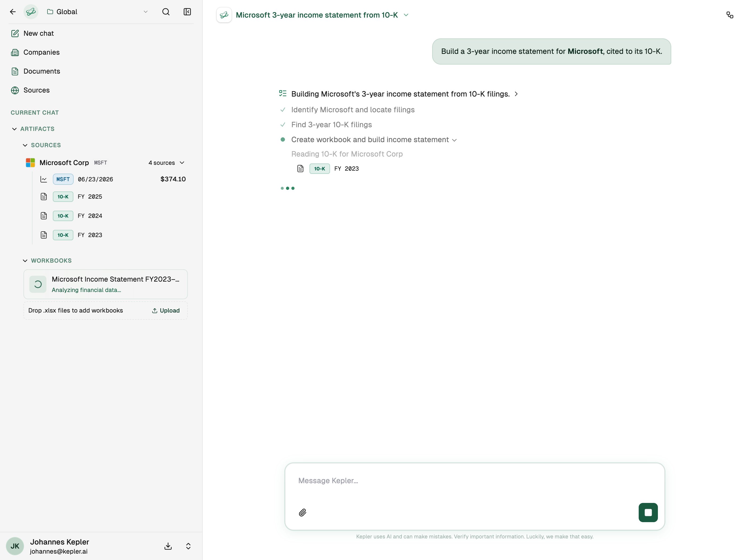
Task: Click the Sources globe icon
Action: coord(15,90)
